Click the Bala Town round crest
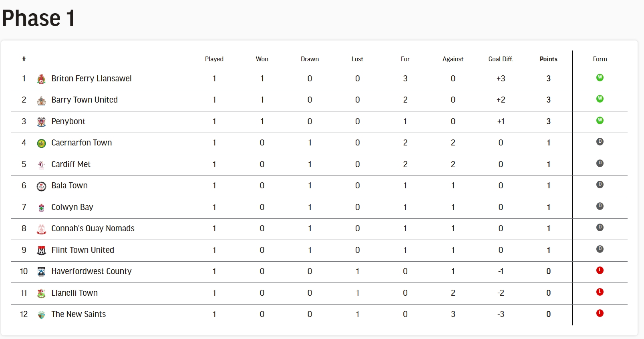644x339 pixels. tap(41, 186)
